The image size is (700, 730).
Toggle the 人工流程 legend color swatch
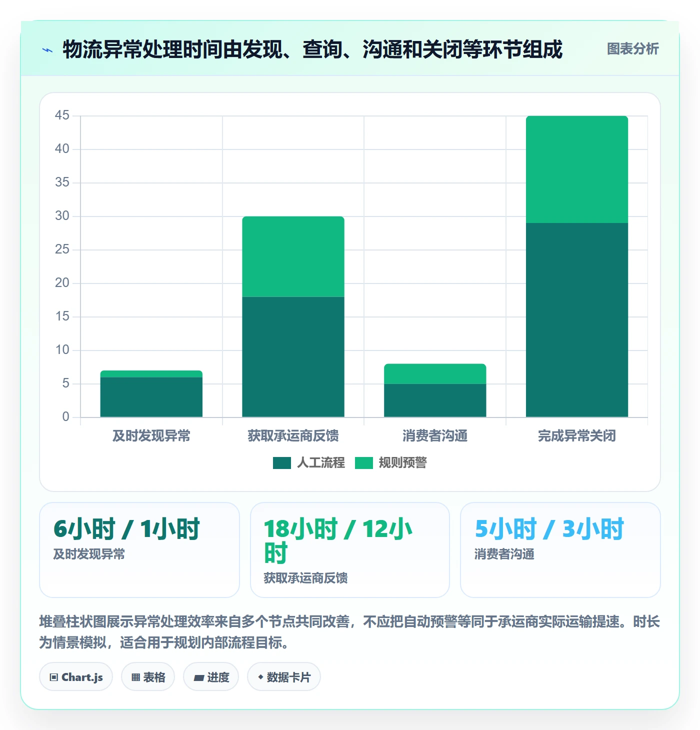pyautogui.click(x=282, y=463)
